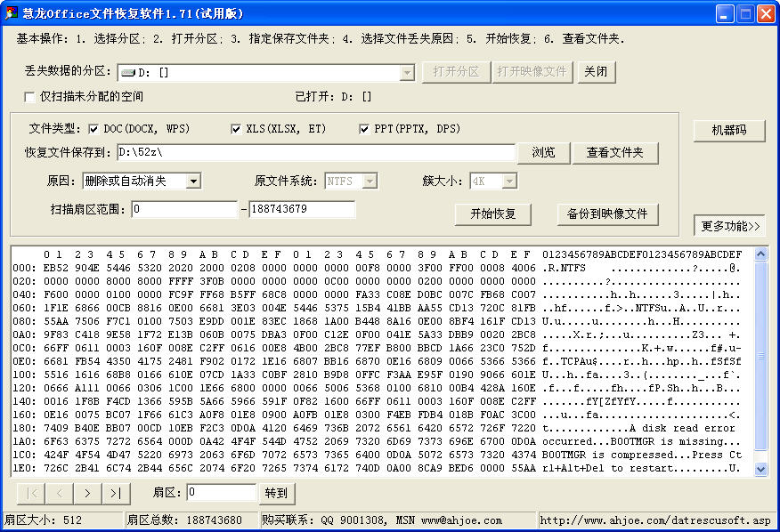This screenshot has width=780, height=532.
Task: Go to previous sector arrow
Action: point(59,493)
